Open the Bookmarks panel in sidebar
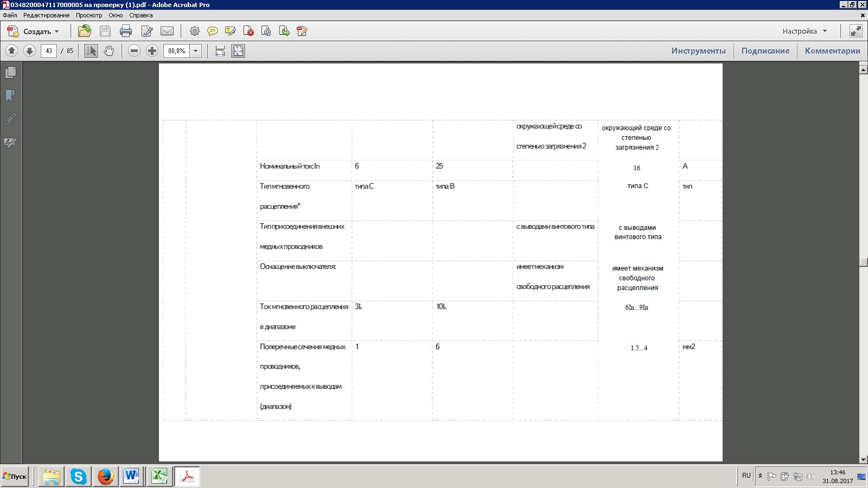The image size is (868, 488). pos(10,96)
